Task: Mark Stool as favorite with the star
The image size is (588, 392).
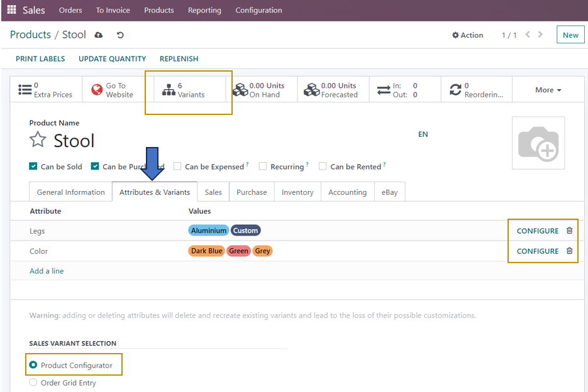Action: coord(38,140)
